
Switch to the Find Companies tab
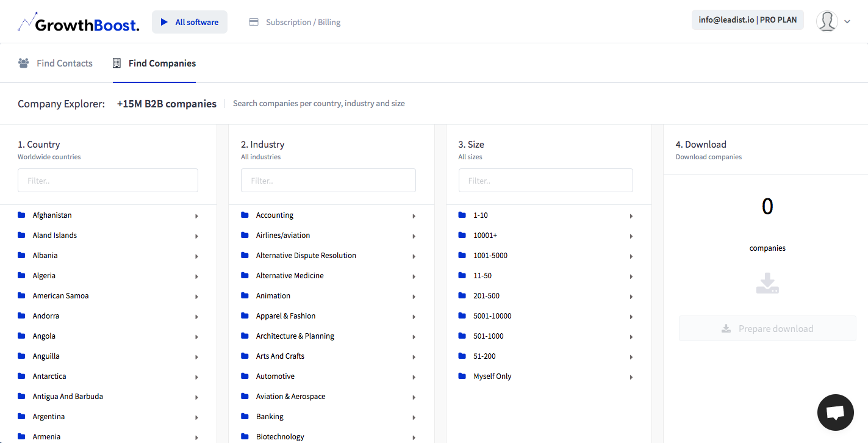pyautogui.click(x=162, y=62)
